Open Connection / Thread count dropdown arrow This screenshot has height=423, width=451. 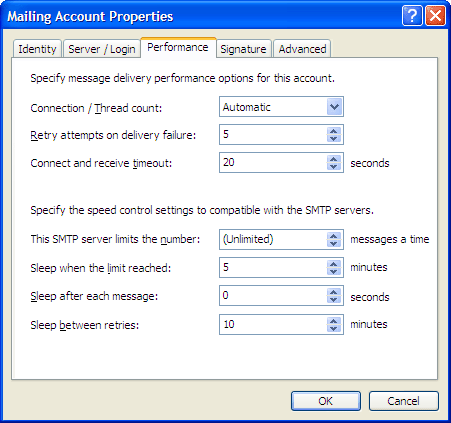(334, 107)
